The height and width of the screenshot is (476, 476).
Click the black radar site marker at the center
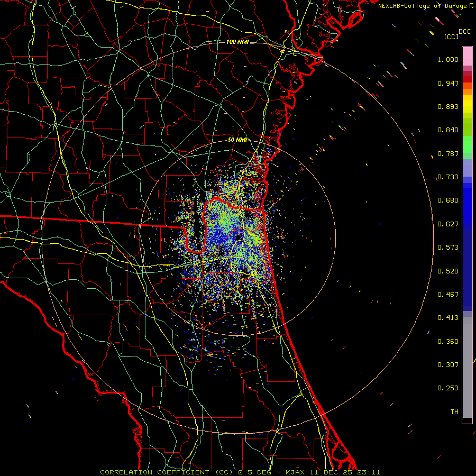pos(238,237)
